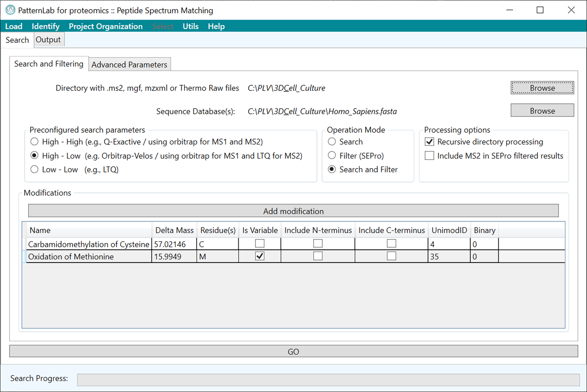Click the UnimodID column header

coord(449,230)
